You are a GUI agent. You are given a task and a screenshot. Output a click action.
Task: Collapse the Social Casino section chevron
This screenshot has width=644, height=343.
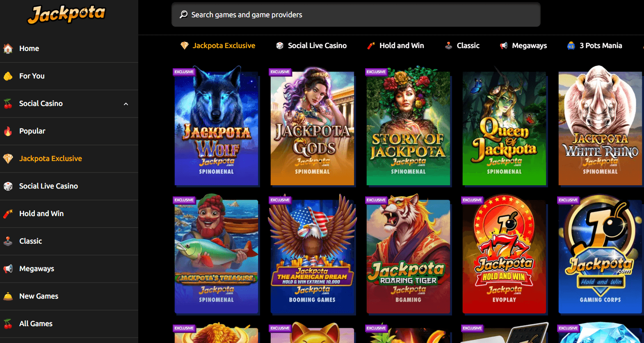tap(126, 104)
